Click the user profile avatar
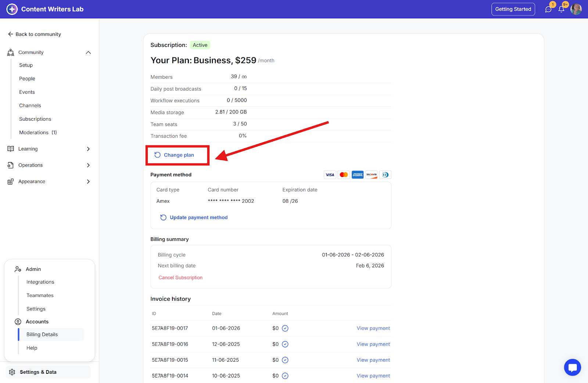 pos(576,9)
